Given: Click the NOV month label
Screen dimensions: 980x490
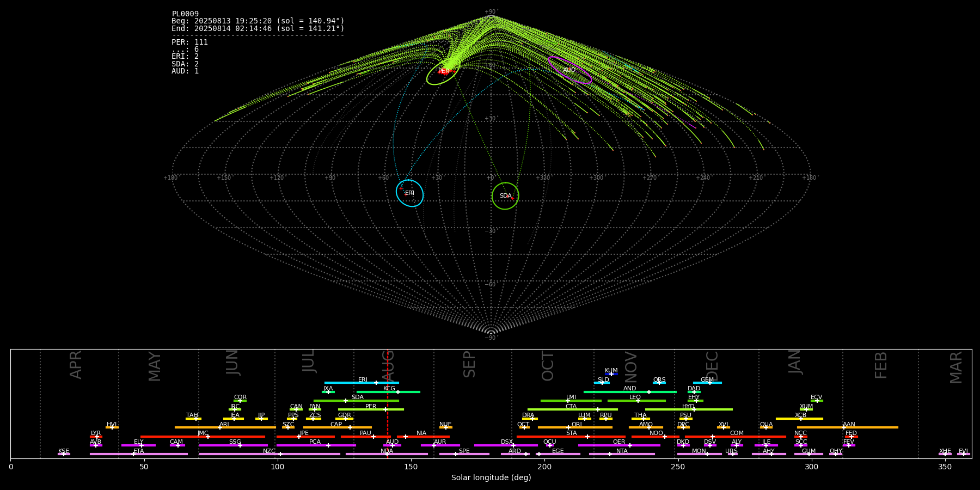Looking at the screenshot, I should pos(630,367).
